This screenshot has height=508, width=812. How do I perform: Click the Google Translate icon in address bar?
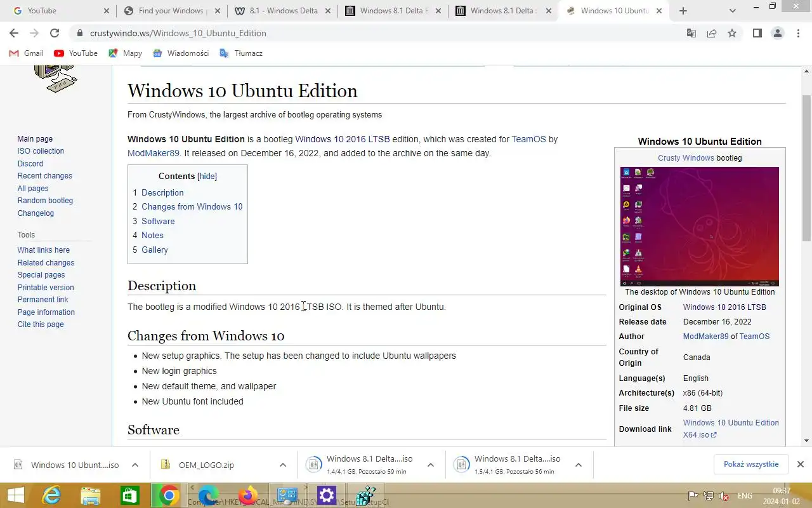coord(691,33)
